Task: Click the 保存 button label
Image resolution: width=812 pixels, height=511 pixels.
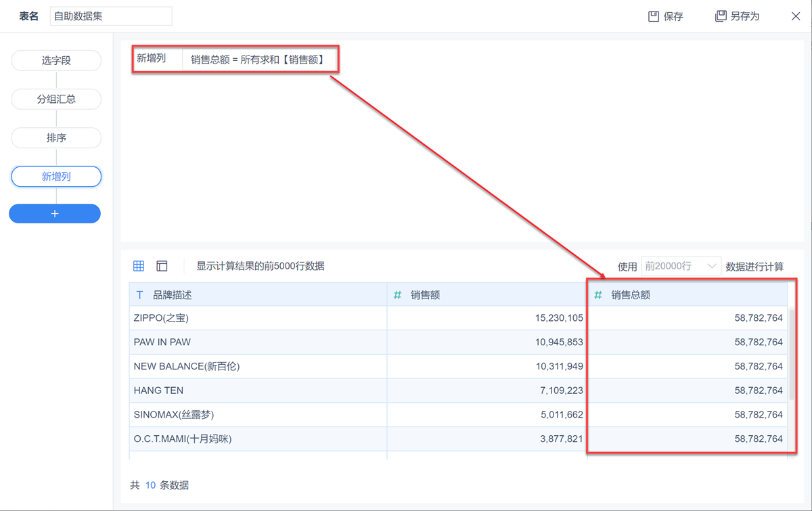Action: point(673,16)
